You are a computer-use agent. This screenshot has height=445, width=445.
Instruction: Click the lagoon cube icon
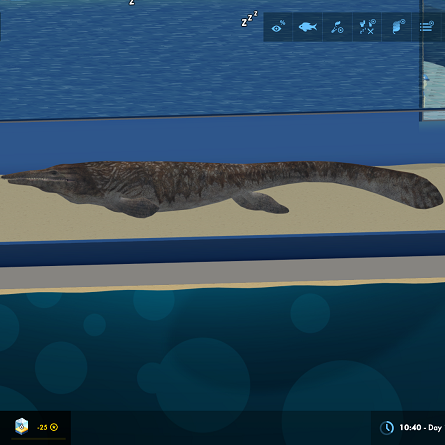click(21, 426)
